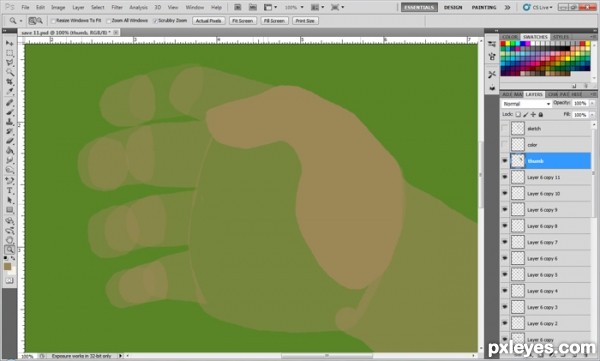Show the sketch layer

tap(505, 129)
